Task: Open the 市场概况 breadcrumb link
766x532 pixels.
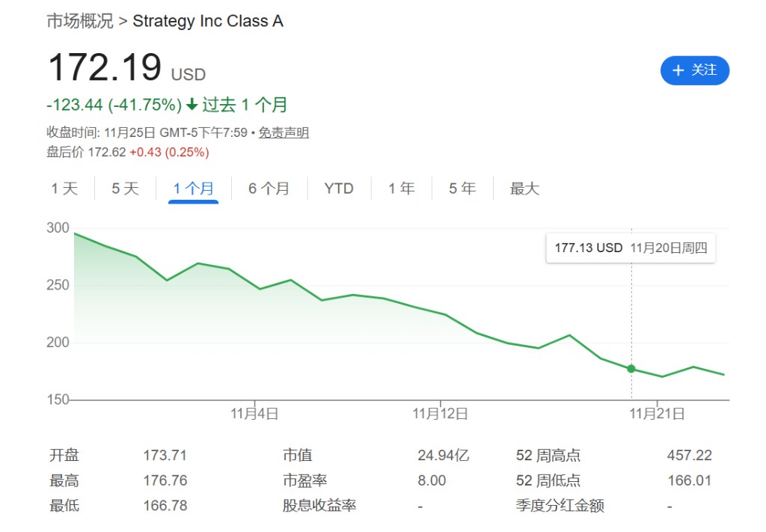Action: point(80,21)
